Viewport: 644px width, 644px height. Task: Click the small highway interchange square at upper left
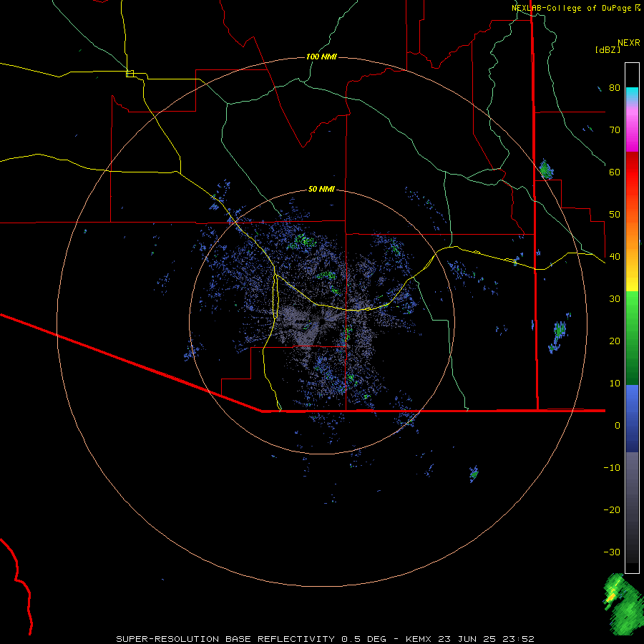pos(130,74)
